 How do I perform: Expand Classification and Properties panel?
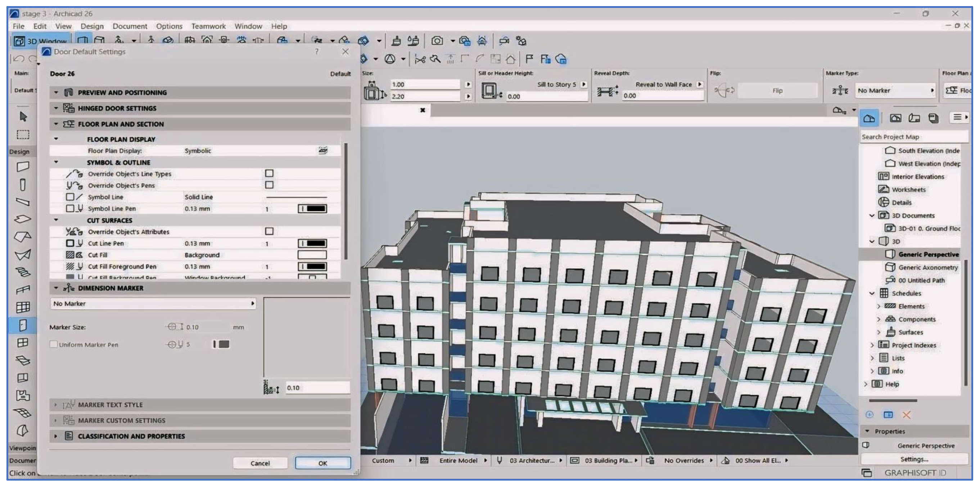55,436
